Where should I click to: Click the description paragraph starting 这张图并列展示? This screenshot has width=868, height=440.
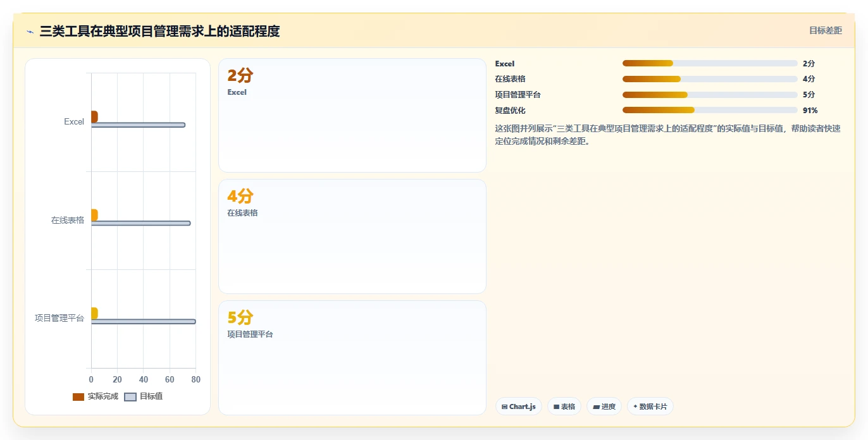667,135
